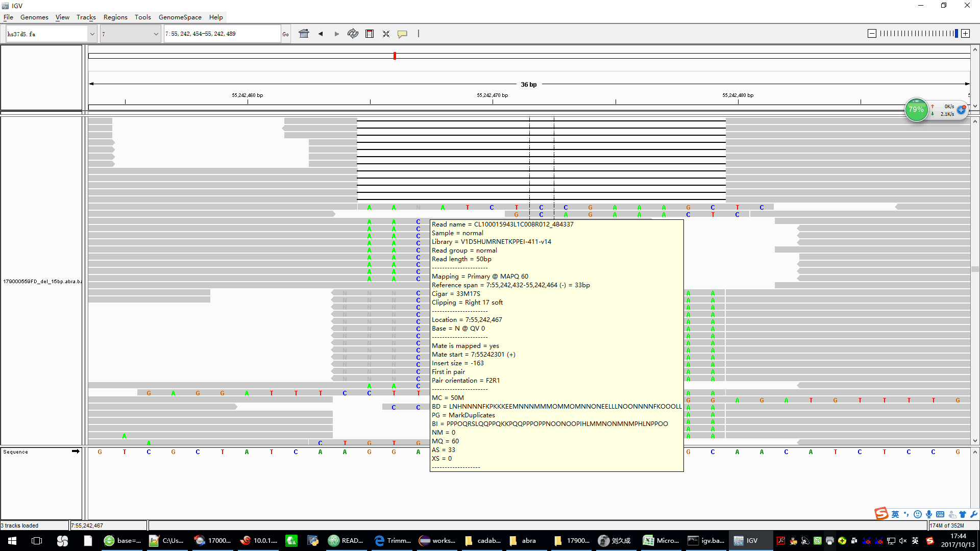Open the Regions menu

click(x=115, y=17)
